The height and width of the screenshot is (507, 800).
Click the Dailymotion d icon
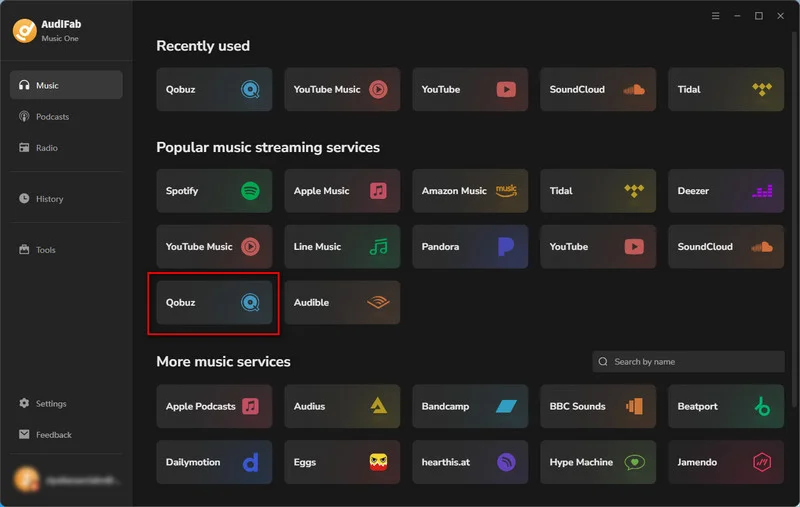tap(250, 462)
